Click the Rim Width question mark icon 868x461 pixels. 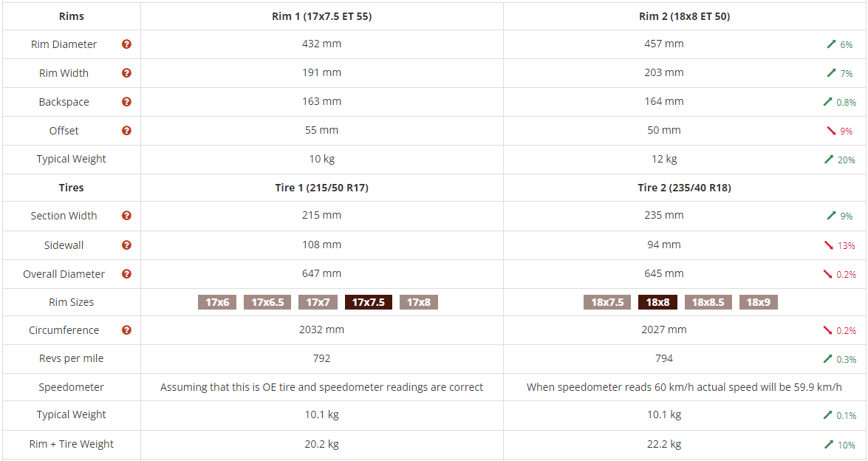[126, 73]
